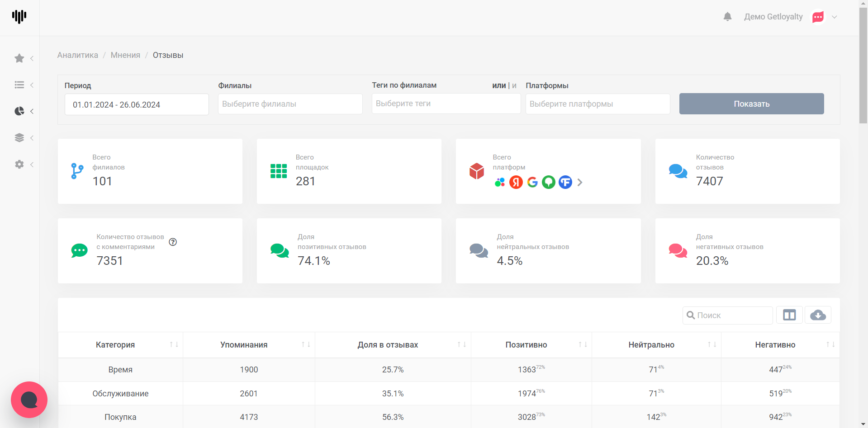Image resolution: width=868 pixels, height=428 pixels.
Task: Click the branches icon in Всего филиалов card
Action: (77, 171)
